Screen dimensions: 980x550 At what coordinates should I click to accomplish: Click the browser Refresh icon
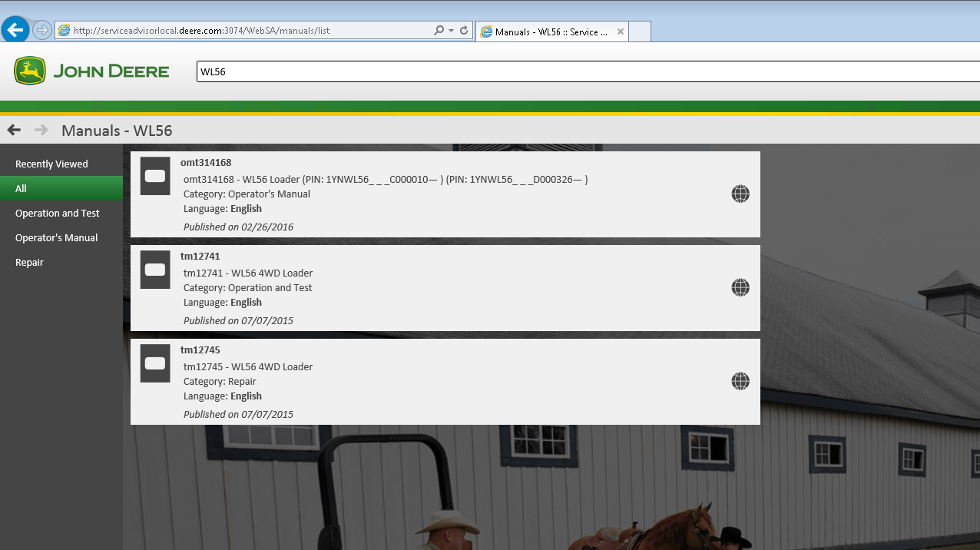464,31
